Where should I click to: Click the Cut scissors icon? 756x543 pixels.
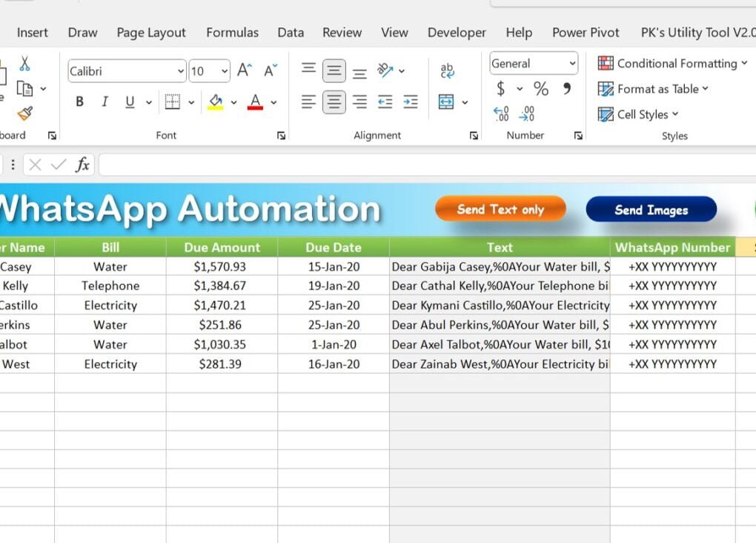click(x=24, y=63)
